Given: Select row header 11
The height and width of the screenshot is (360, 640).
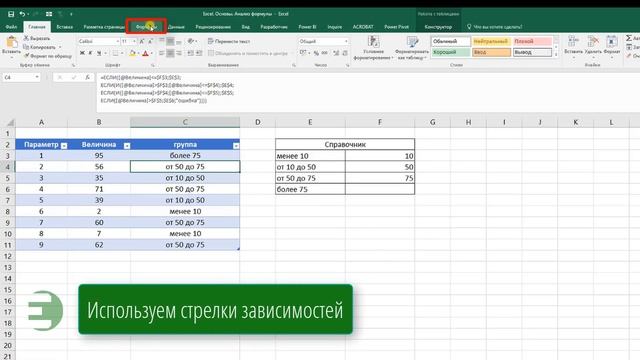Looking at the screenshot, I should coord(7,245).
